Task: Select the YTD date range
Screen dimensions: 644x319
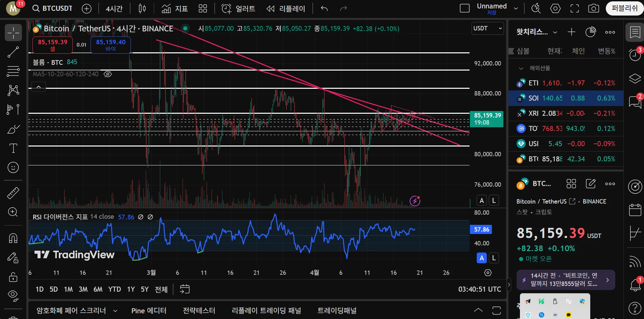Action: click(115, 289)
